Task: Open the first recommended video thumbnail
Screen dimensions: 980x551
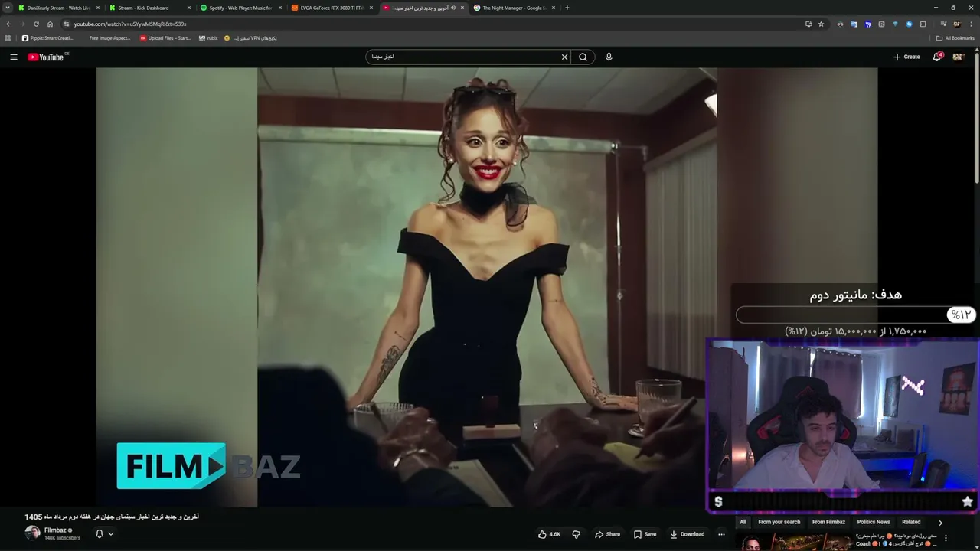Action: coord(792,542)
